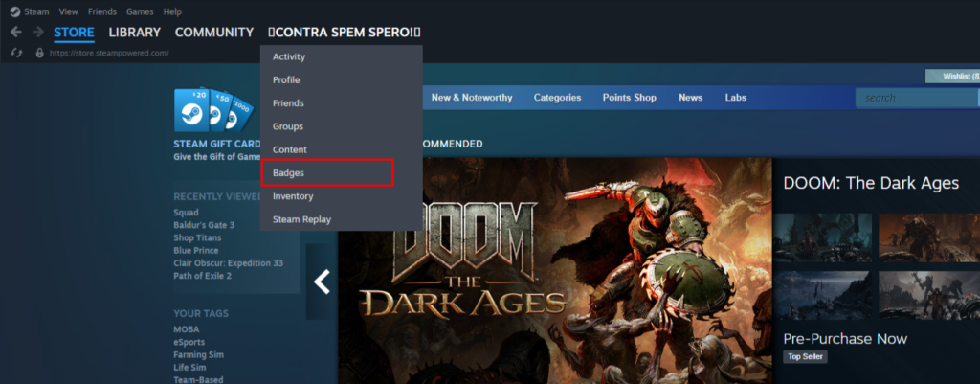Open Blue Prince from recently viewed
Screen dimensions: 980x384
point(196,250)
